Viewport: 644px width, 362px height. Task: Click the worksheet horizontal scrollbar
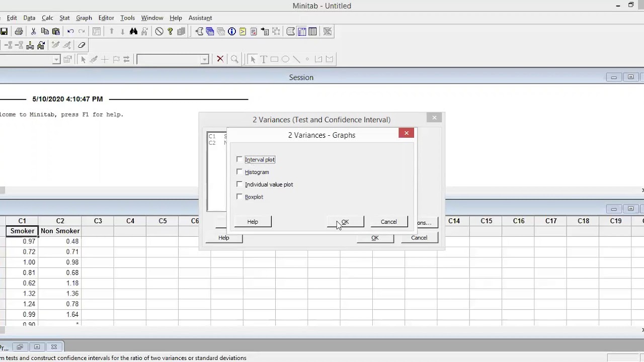pos(322,330)
